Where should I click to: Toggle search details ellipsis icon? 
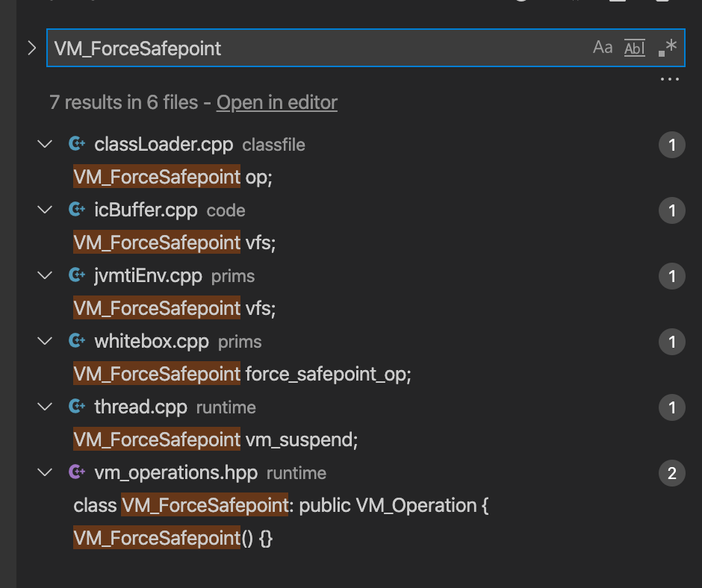(x=669, y=79)
